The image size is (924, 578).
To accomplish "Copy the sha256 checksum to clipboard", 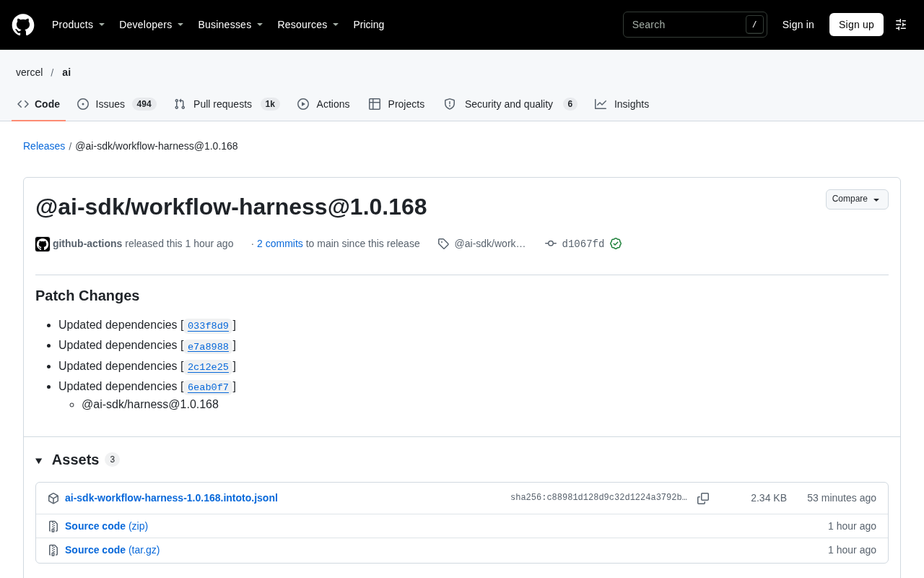I will pos(703,499).
